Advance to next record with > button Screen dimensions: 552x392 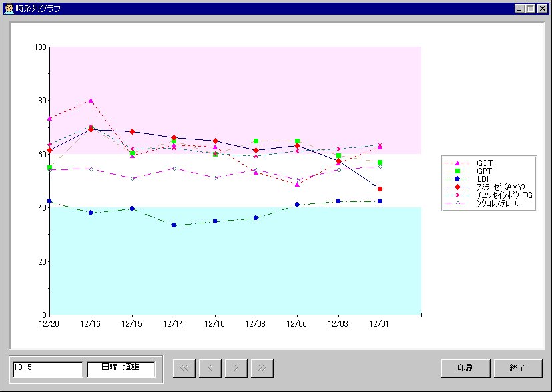(236, 367)
